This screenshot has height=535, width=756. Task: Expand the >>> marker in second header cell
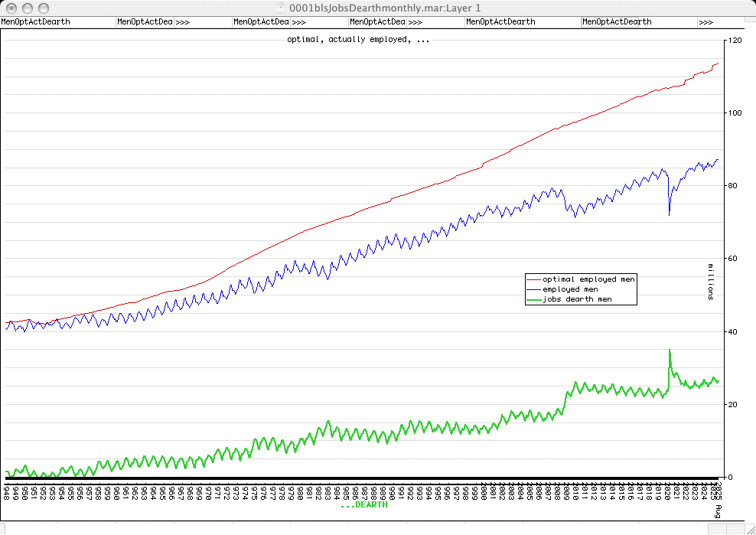182,22
